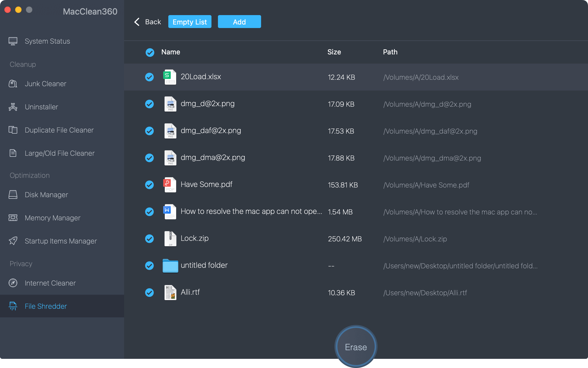
Task: Click the Memory Manager chip icon
Action: click(x=13, y=218)
